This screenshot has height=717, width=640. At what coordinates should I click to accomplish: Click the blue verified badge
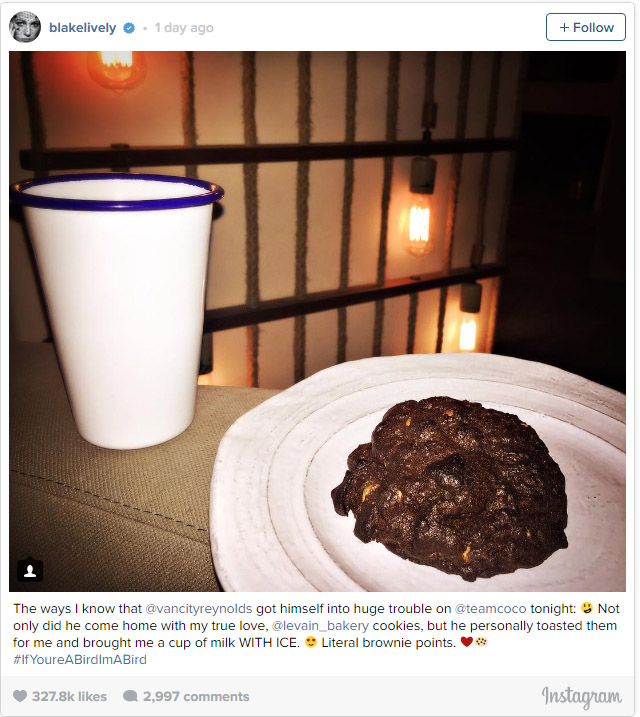[x=129, y=28]
